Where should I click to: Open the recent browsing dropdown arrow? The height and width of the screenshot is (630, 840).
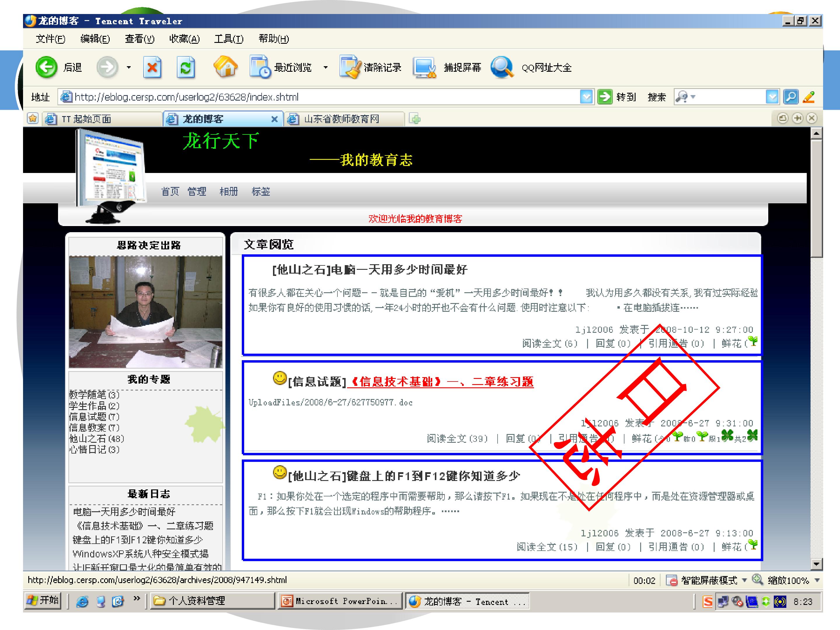tap(325, 68)
